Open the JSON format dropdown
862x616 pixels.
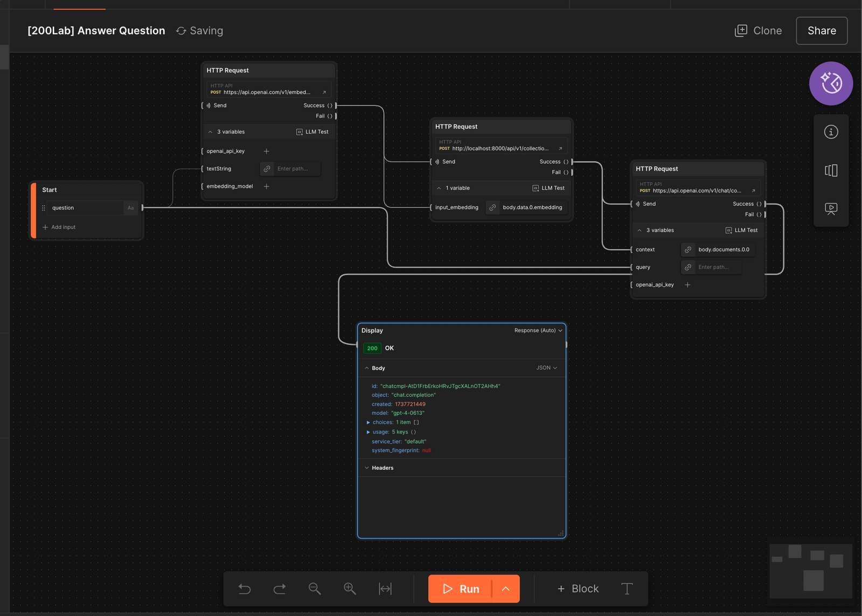tap(546, 368)
